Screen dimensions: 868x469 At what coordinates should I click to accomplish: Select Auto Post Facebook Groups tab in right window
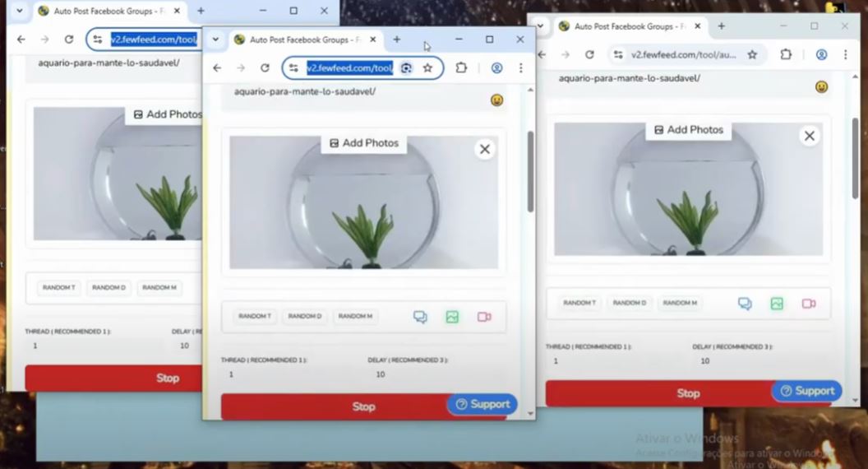point(630,26)
